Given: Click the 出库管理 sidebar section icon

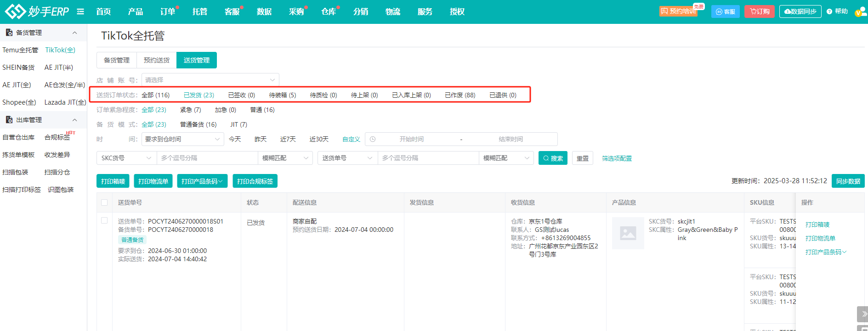Looking at the screenshot, I should (9, 120).
